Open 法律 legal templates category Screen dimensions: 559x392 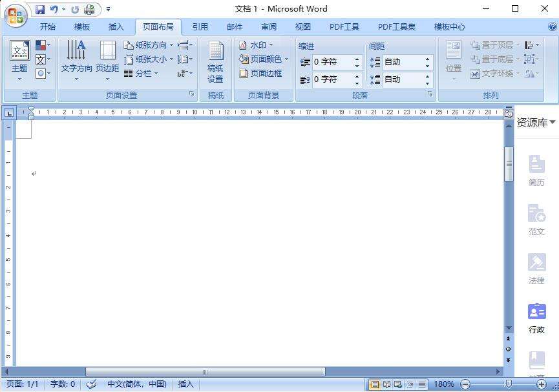coord(536,269)
